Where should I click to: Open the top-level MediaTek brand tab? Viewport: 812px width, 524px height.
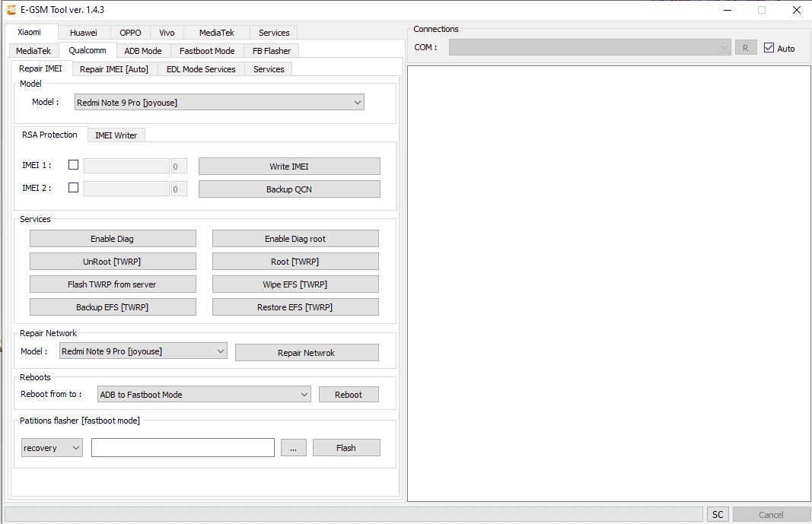tap(216, 33)
